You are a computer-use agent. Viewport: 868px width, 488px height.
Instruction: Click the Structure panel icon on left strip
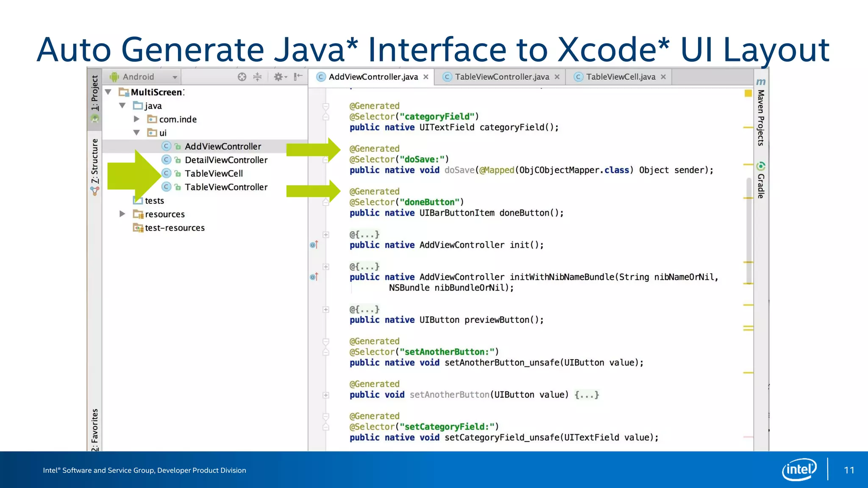[x=95, y=191]
